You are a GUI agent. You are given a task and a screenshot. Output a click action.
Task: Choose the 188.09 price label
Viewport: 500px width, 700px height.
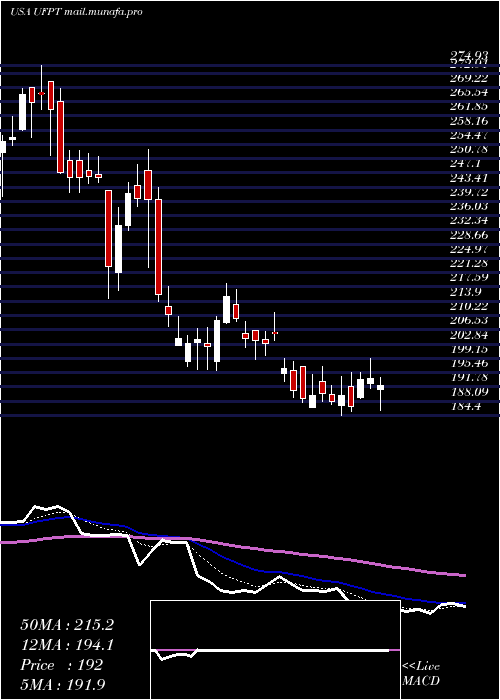pyautogui.click(x=469, y=392)
